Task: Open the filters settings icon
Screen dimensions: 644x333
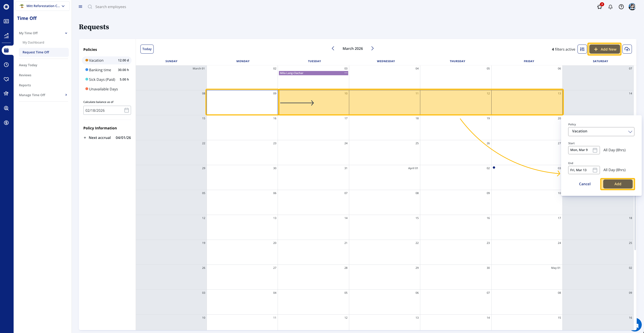Action: pos(582,49)
